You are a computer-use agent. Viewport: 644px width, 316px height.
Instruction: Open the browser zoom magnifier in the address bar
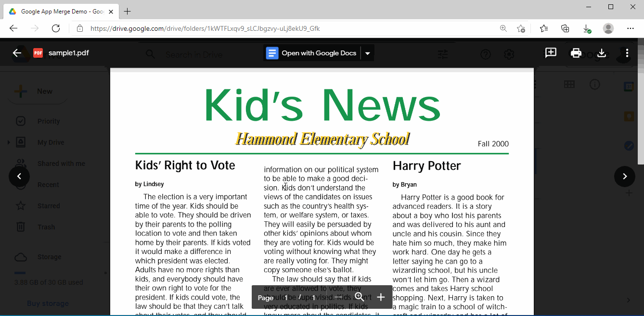coord(503,28)
